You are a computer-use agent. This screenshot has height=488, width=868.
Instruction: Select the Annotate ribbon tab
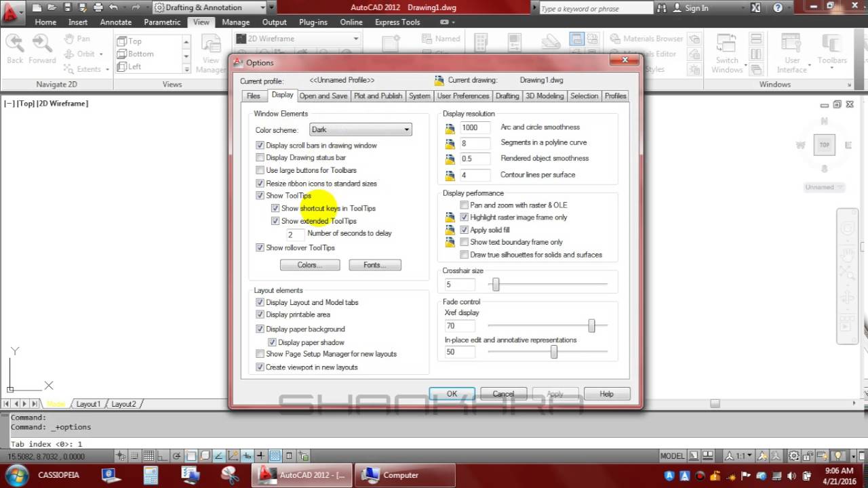116,22
